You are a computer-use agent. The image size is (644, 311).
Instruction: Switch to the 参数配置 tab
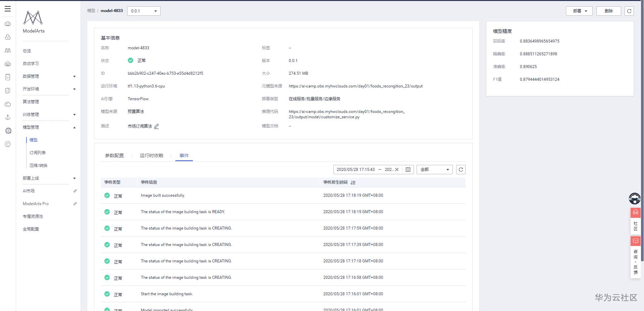114,155
